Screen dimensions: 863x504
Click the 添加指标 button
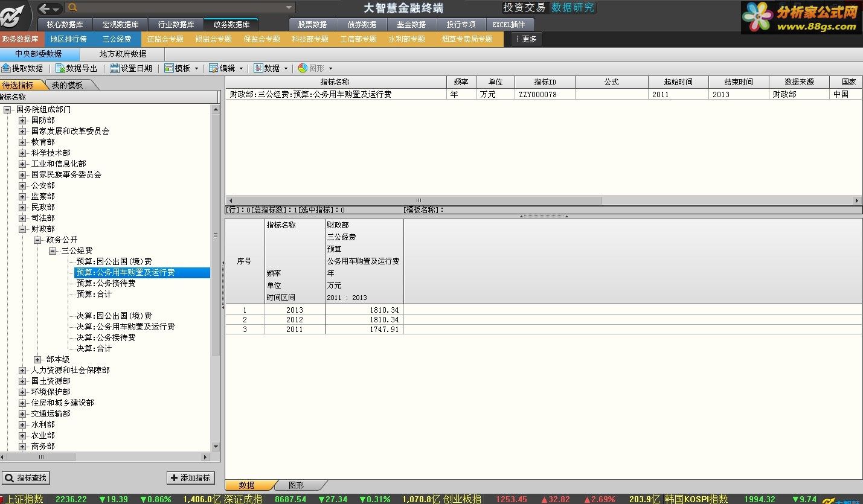191,477
